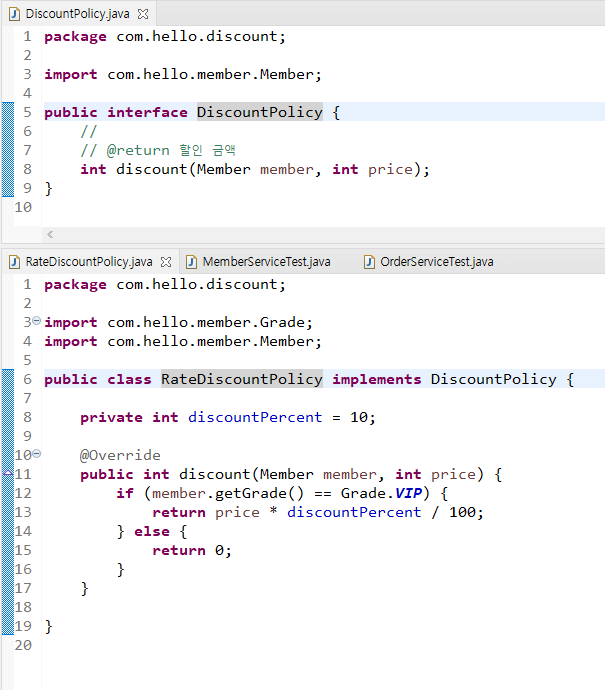
Task: Click '// @return 할인 금액' comment
Action: pos(158,150)
